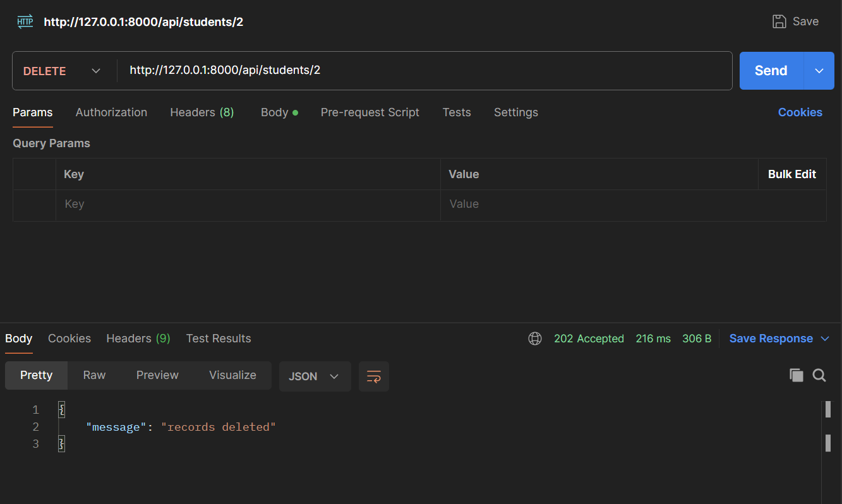Viewport: 842px width, 504px height.
Task: Click the request URL field
Action: [379, 70]
